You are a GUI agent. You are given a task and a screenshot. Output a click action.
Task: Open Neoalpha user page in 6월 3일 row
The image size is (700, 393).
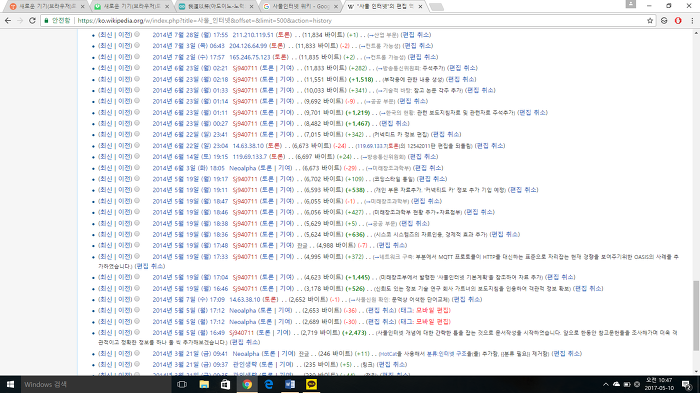pos(242,168)
